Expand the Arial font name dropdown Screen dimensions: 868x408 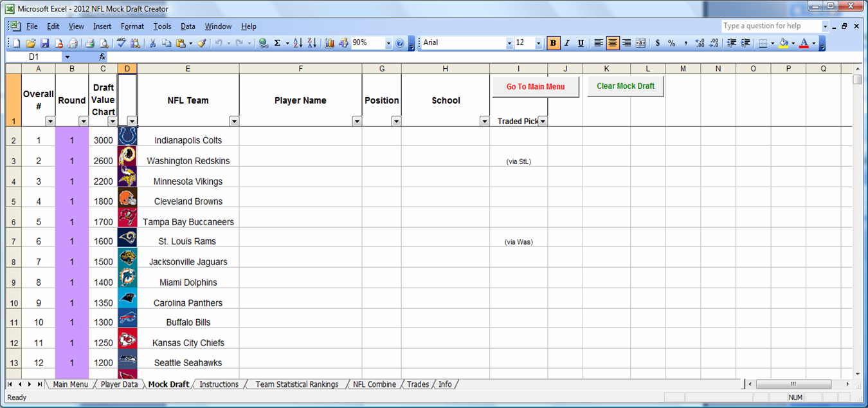[x=509, y=43]
